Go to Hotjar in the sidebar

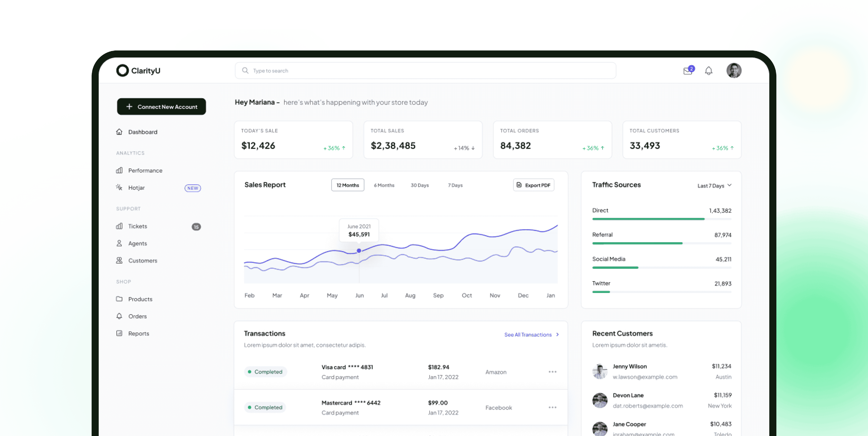(x=130, y=188)
